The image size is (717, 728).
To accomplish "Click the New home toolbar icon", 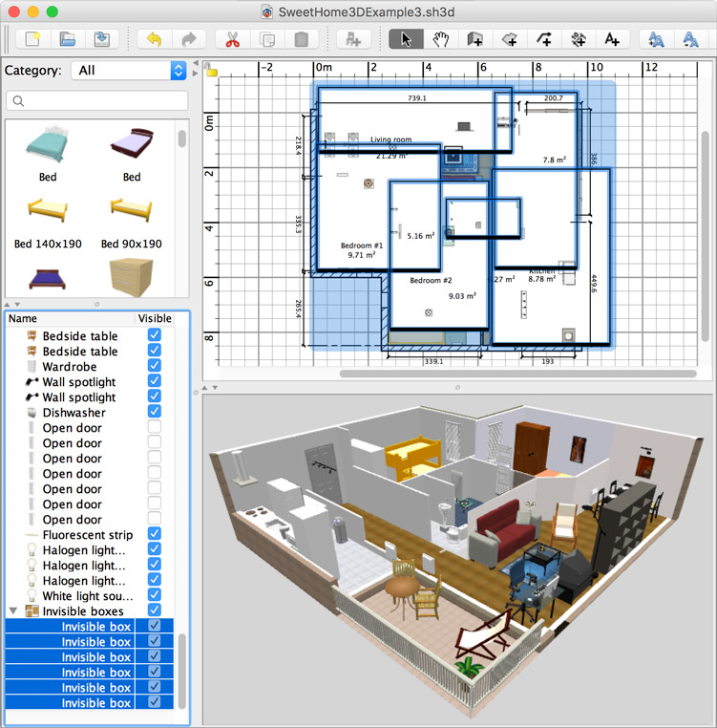I will point(33,39).
